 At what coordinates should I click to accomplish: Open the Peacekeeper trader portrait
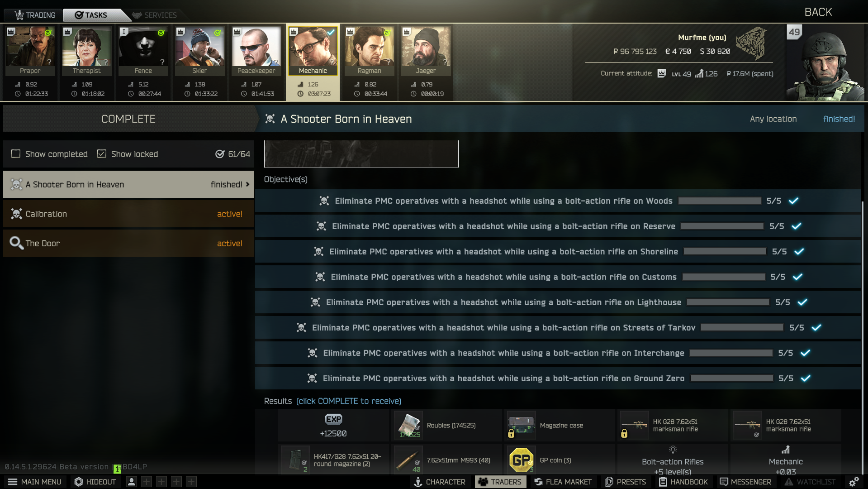pyautogui.click(x=256, y=51)
